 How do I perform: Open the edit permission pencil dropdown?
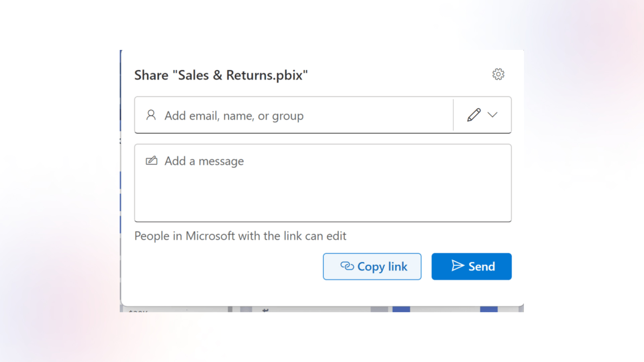click(482, 115)
